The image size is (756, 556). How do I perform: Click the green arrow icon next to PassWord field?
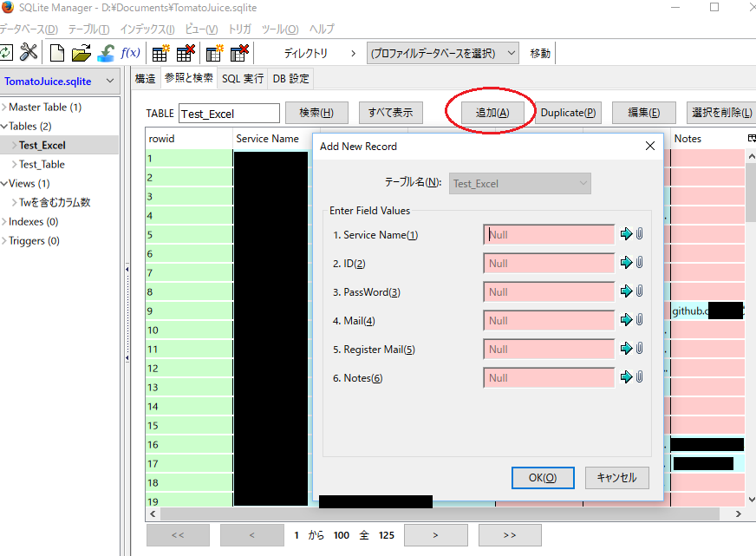pos(626,291)
